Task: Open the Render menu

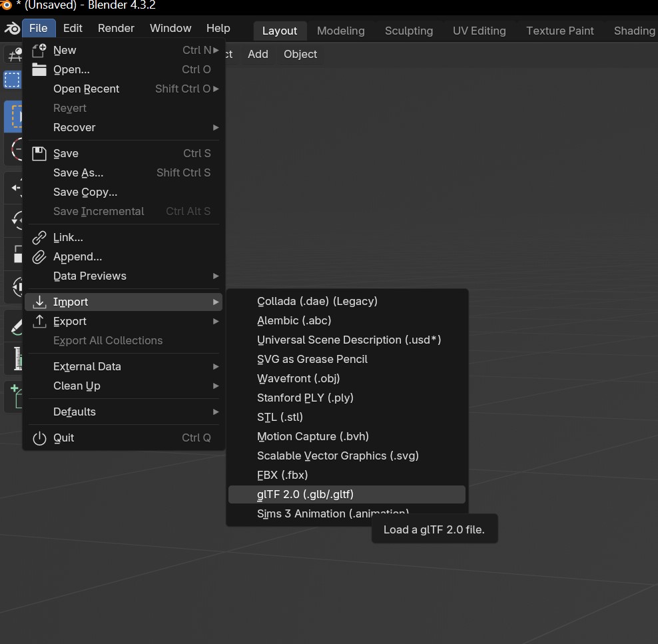Action: (116, 28)
